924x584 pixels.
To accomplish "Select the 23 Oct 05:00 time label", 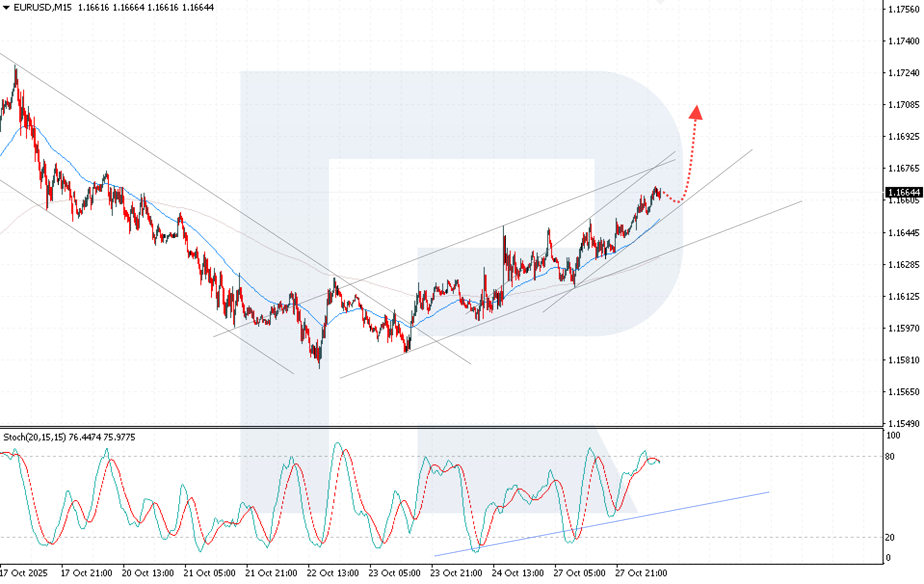I will point(395,573).
